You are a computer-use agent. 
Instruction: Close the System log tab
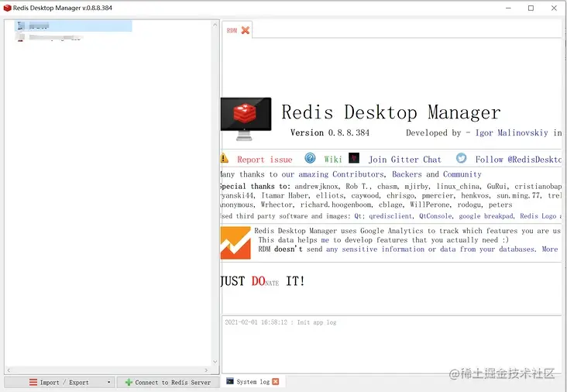[276, 381]
